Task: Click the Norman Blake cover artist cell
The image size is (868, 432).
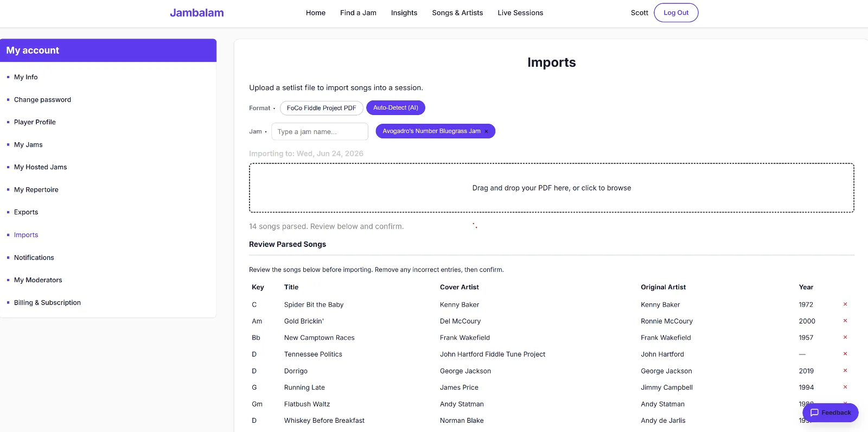Action: click(x=462, y=421)
